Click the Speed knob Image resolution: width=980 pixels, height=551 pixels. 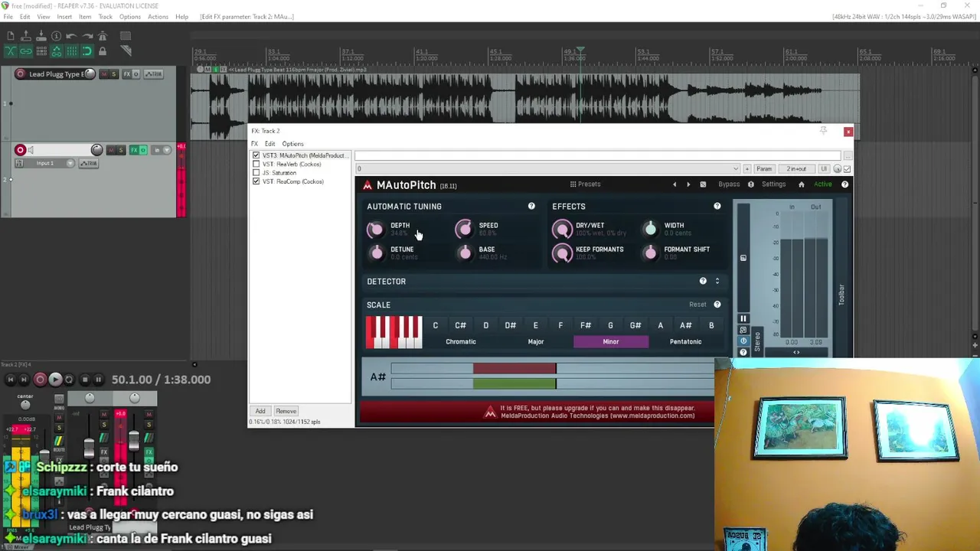click(464, 229)
